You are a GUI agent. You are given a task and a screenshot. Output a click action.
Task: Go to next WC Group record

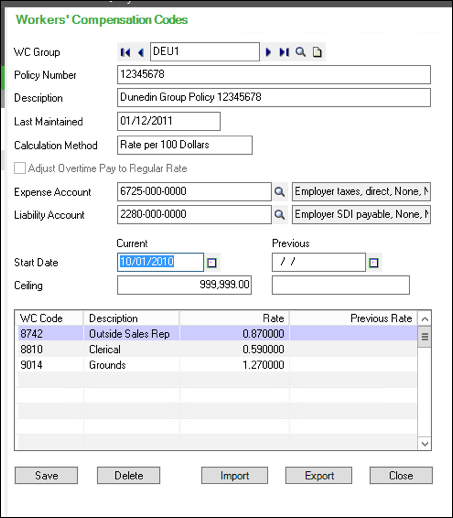[268, 52]
